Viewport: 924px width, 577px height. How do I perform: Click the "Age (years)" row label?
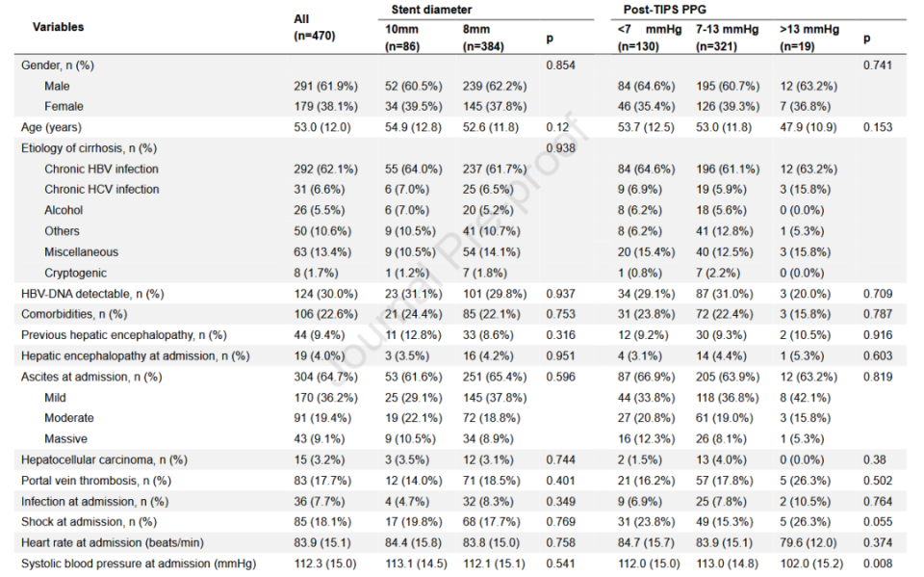pyautogui.click(x=53, y=127)
